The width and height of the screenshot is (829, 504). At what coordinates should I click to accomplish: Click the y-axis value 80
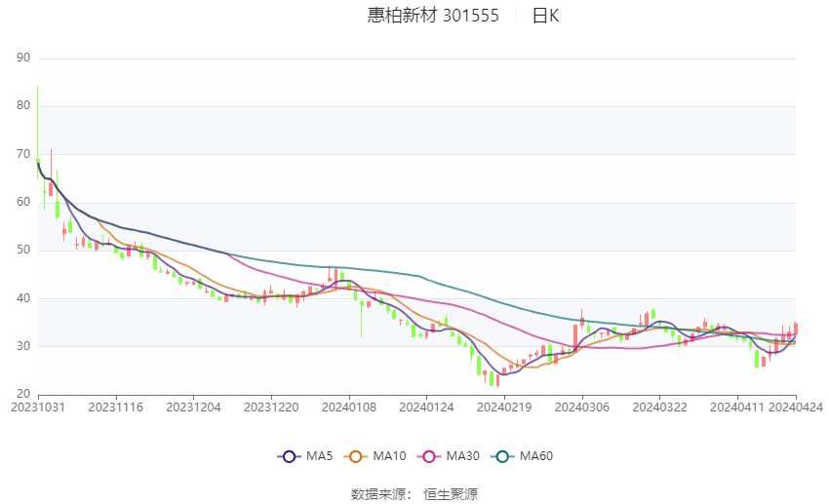tap(23, 105)
